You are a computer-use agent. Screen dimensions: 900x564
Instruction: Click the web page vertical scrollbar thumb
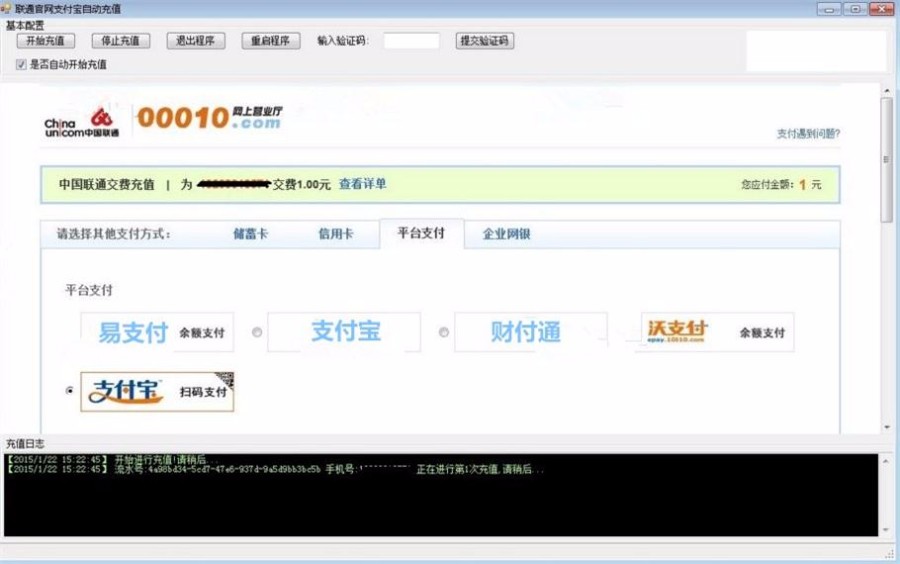click(887, 160)
